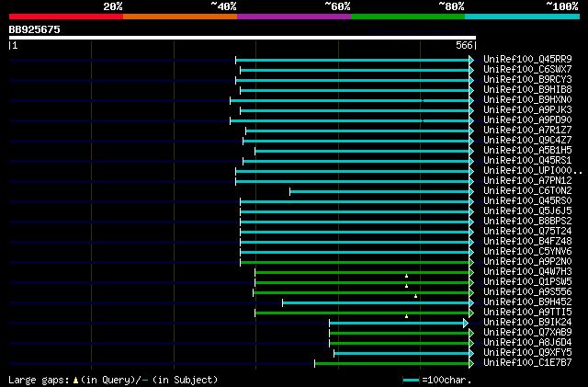Select the UniRef100_Q45RS0 label
This screenshot has height=387, width=588.
(x=527, y=201)
